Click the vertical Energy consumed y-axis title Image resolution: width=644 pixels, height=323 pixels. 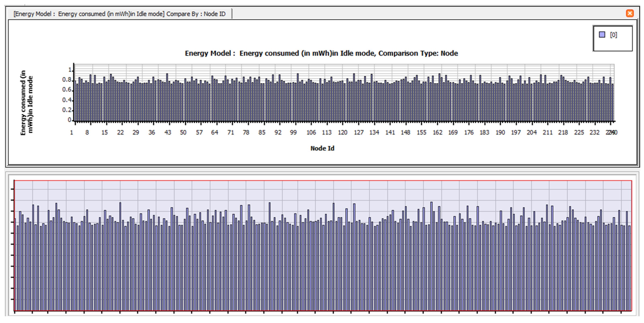26,103
